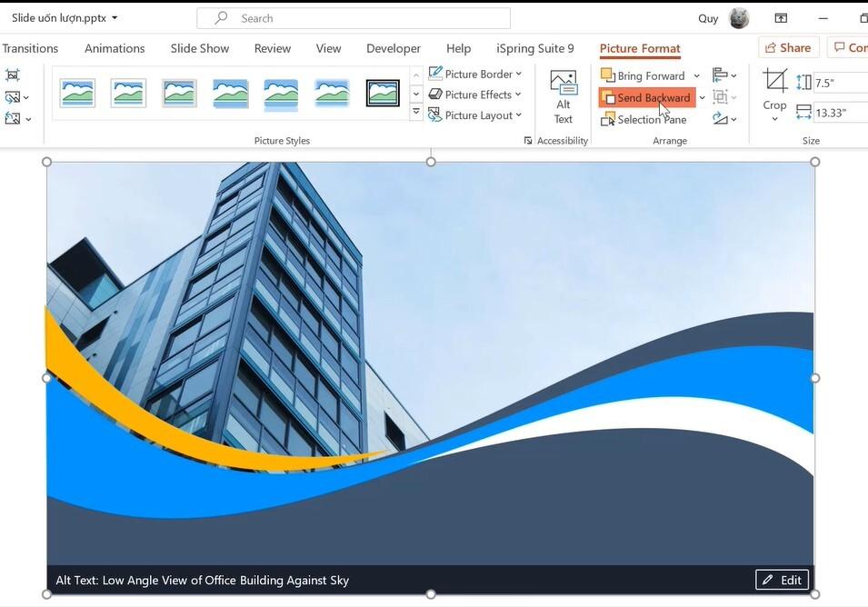Switch to iSpring Suite 9 tab
The width and height of the screenshot is (868, 607).
click(534, 49)
